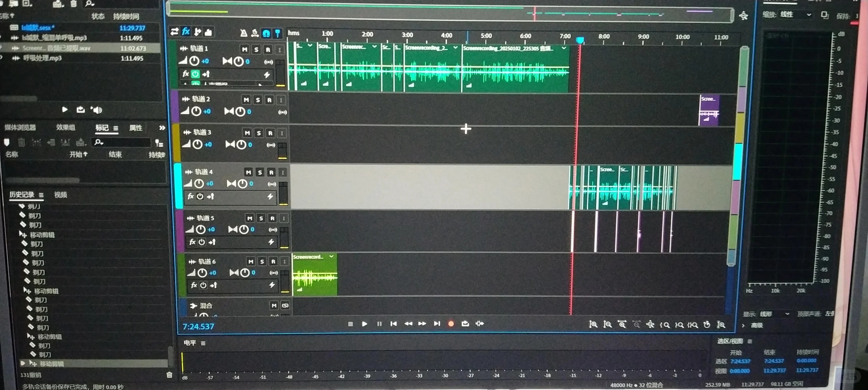Arm Track 2 (轨道 2) for recording

pyautogui.click(x=269, y=100)
